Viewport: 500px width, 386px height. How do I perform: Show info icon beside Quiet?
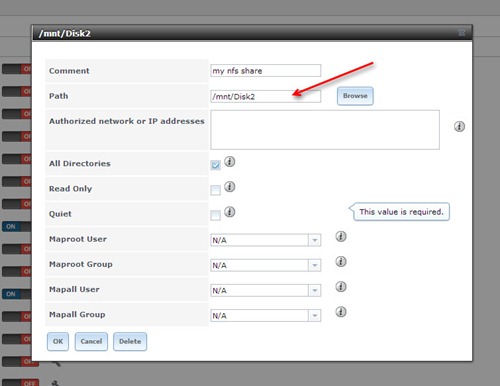[229, 212]
